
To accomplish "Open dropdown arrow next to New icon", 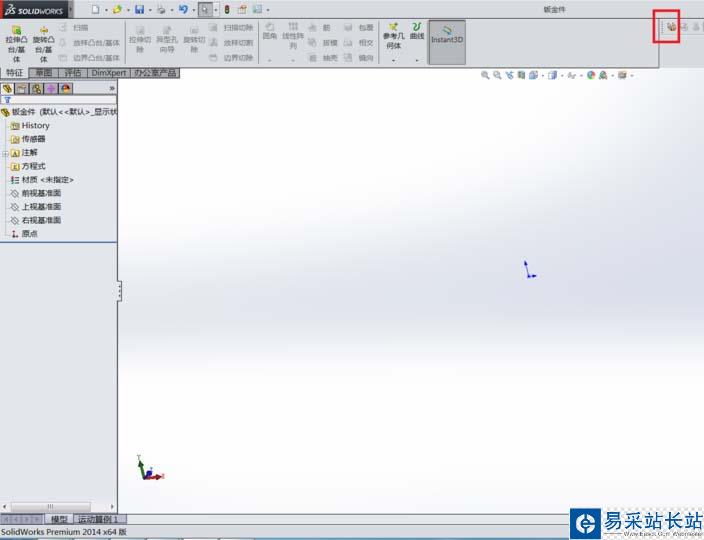I will [106, 10].
